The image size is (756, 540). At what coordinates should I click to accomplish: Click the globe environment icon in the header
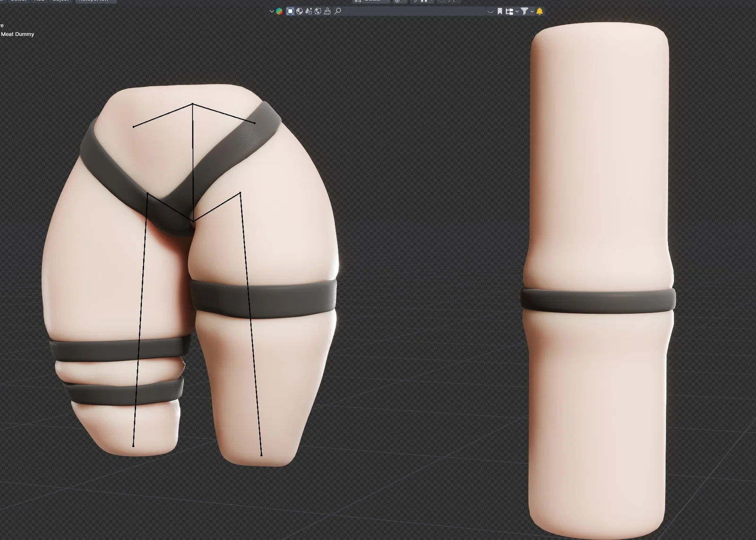(x=318, y=11)
